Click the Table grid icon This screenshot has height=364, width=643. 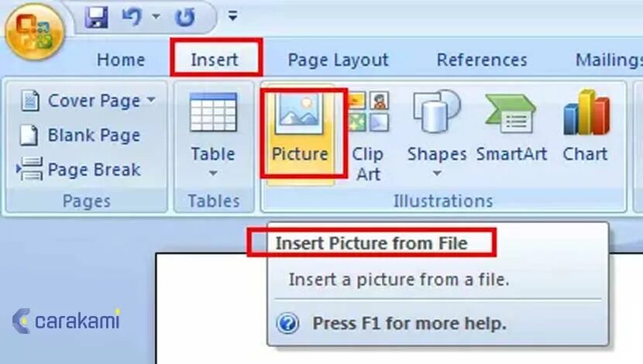click(x=213, y=112)
